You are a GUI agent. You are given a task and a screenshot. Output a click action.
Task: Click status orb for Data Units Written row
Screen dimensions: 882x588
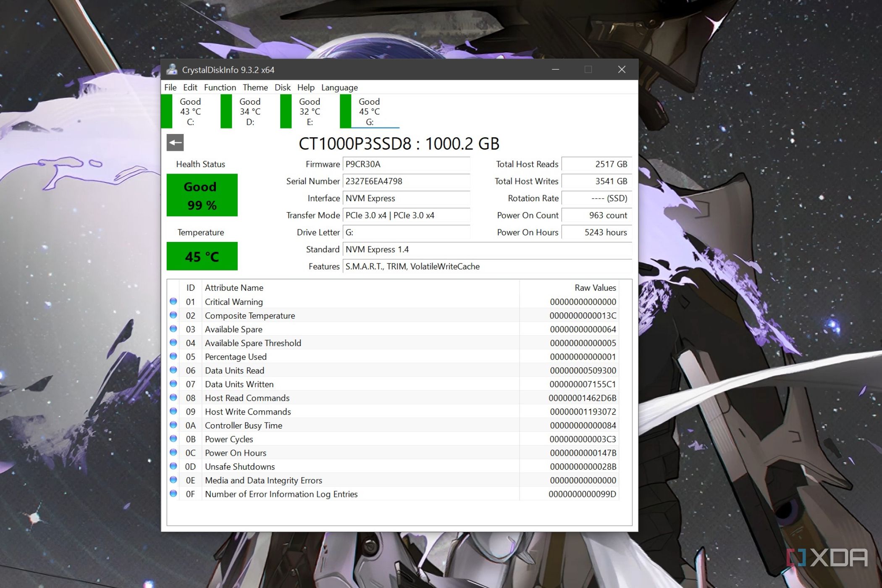[x=173, y=384]
